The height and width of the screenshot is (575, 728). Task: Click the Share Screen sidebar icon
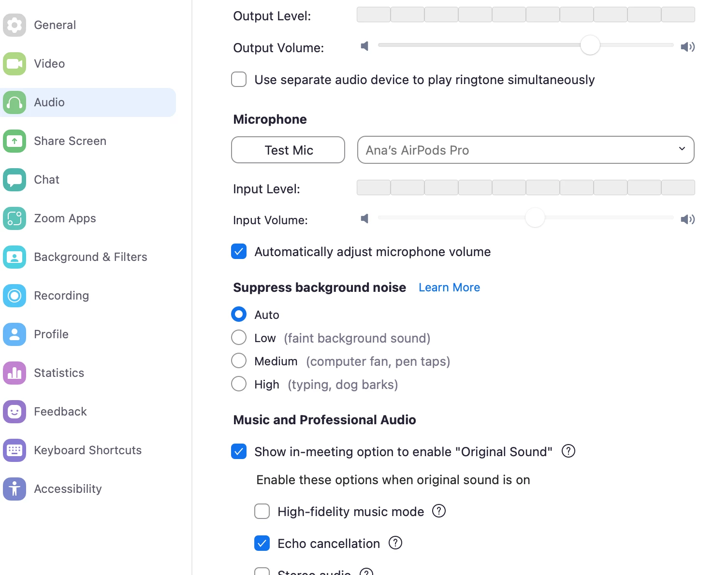[15, 141]
